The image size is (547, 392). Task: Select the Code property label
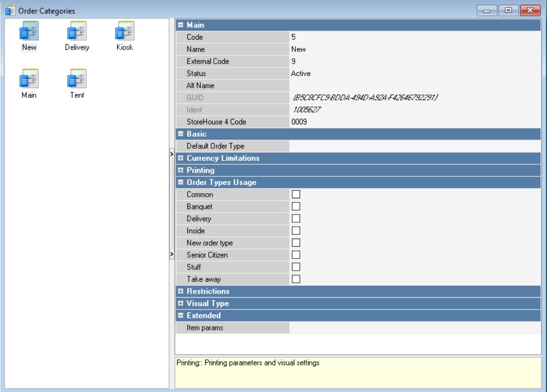click(194, 37)
